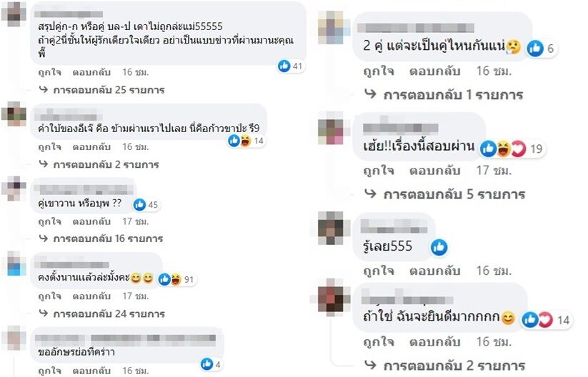
Task: Click the haha reaction on the ข้ามผ่านเราไปเลย comment
Action: 245,141
